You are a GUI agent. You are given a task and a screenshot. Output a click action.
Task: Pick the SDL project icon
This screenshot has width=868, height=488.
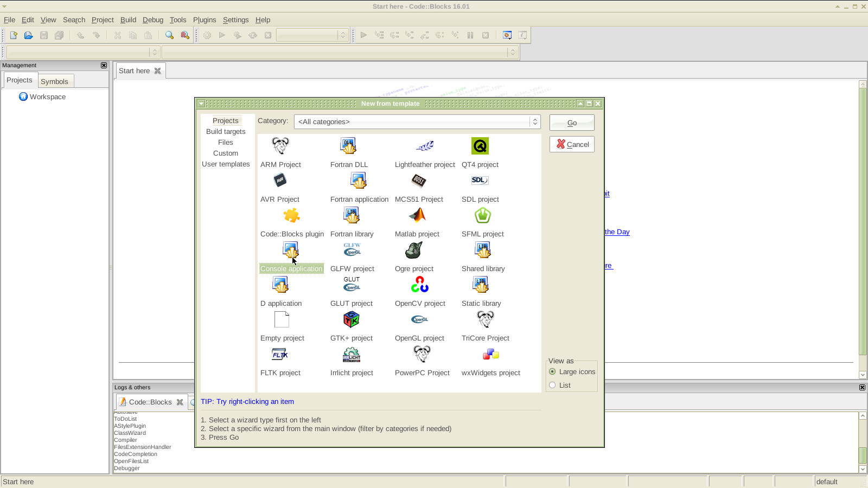coord(480,180)
